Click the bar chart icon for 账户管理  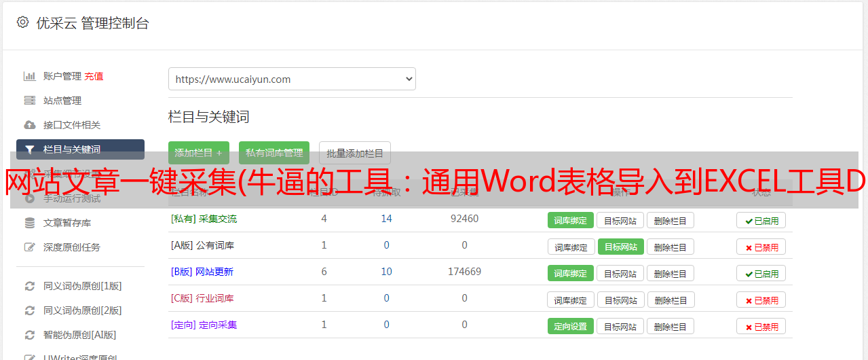29,76
